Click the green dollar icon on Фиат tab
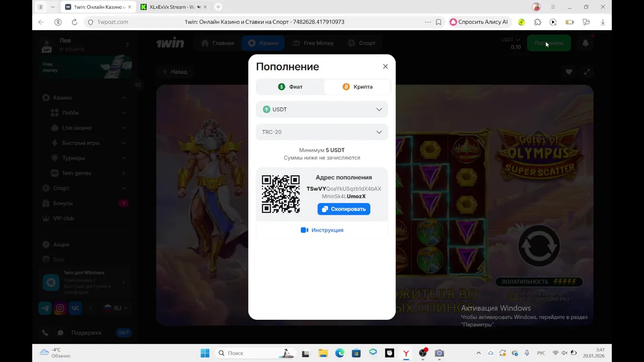This screenshot has height=362, width=644. [x=282, y=86]
